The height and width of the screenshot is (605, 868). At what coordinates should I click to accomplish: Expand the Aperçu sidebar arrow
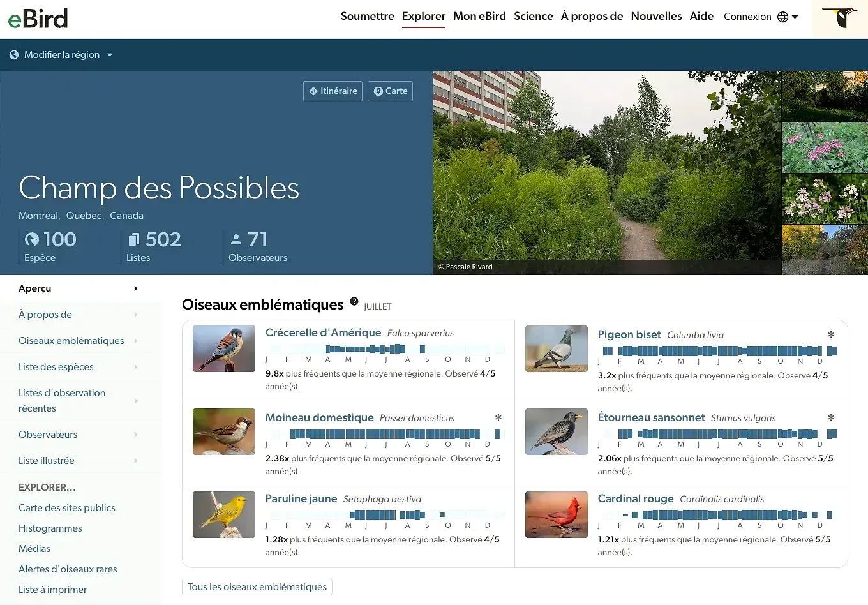(x=136, y=288)
